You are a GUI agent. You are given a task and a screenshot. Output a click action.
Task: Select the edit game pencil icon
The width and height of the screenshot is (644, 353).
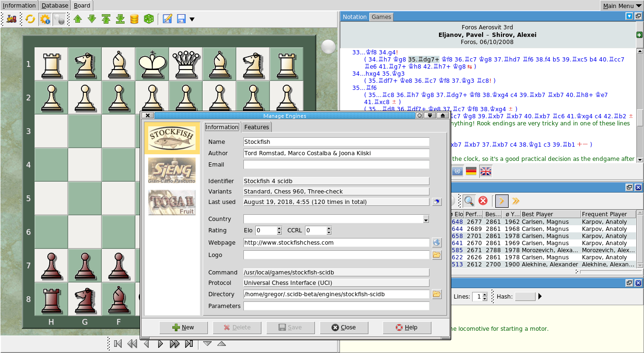[x=167, y=19]
